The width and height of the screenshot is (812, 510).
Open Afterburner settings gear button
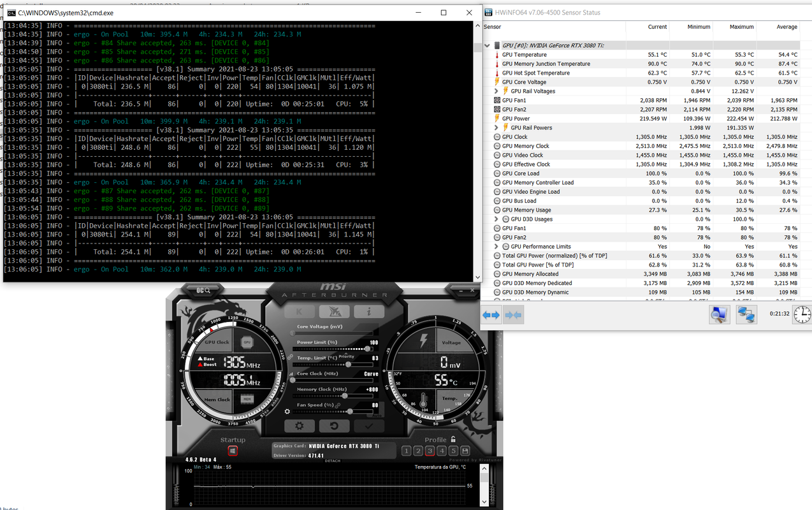pos(300,426)
